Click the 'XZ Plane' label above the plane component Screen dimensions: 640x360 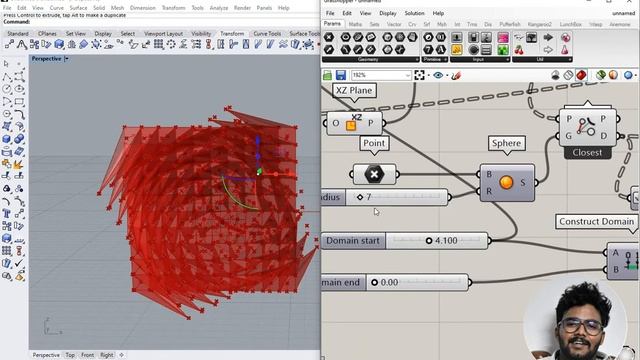(354, 91)
